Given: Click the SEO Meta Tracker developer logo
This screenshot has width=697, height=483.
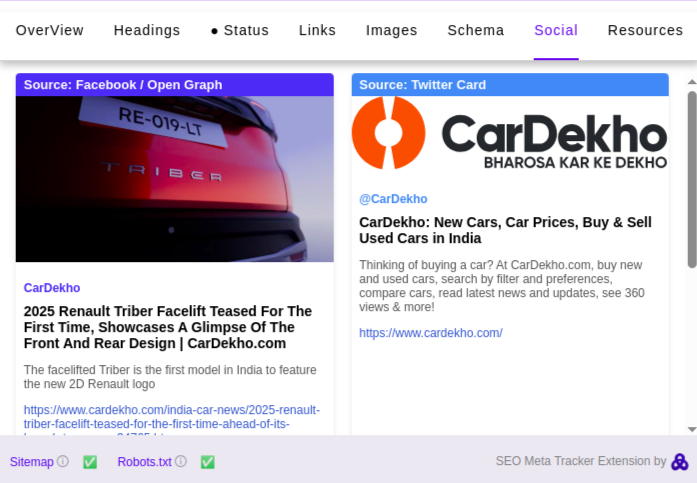Looking at the screenshot, I should (680, 462).
